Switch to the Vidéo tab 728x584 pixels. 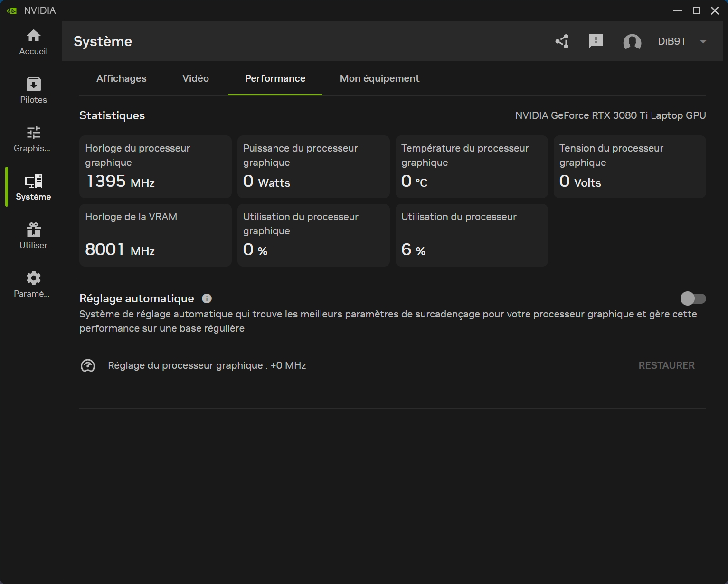(196, 78)
